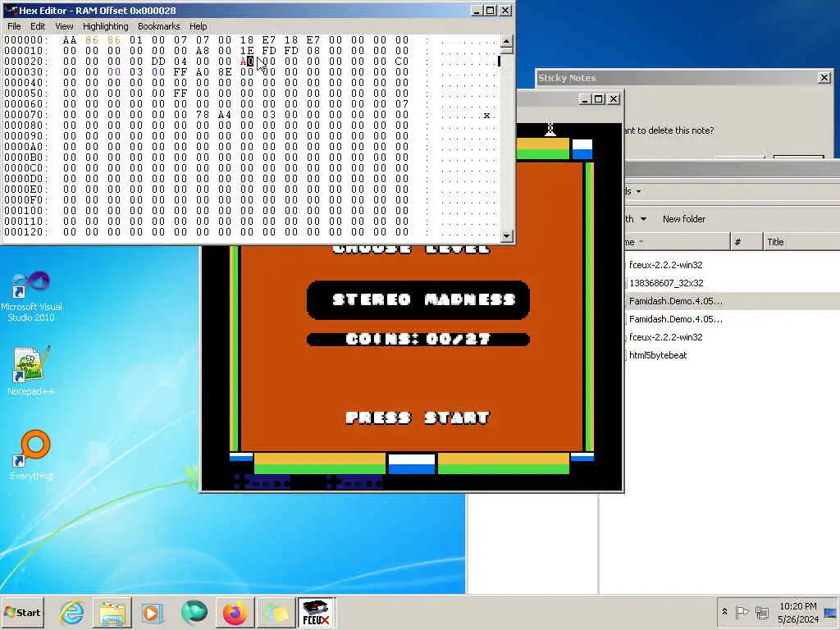
Task: Click the 07 byte ending row 000060
Action: [x=402, y=104]
